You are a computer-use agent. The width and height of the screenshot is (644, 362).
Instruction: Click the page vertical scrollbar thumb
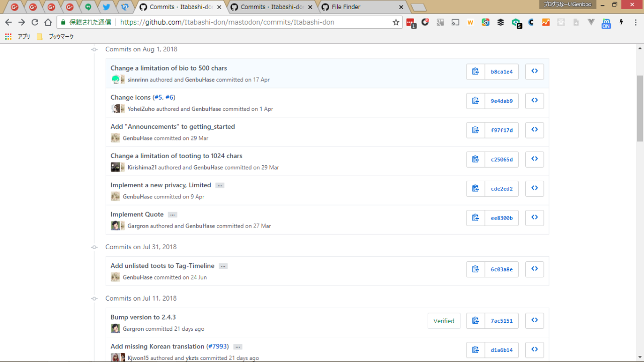[x=640, y=108]
